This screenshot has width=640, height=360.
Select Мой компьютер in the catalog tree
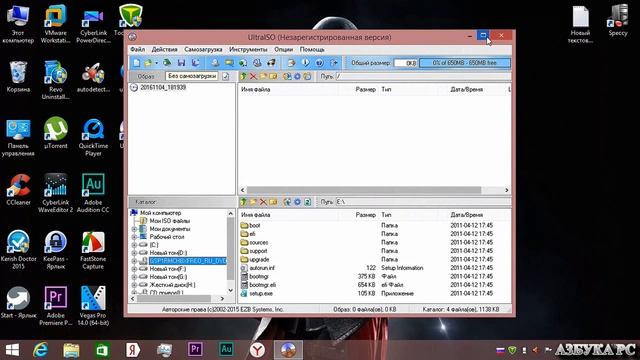(x=160, y=213)
